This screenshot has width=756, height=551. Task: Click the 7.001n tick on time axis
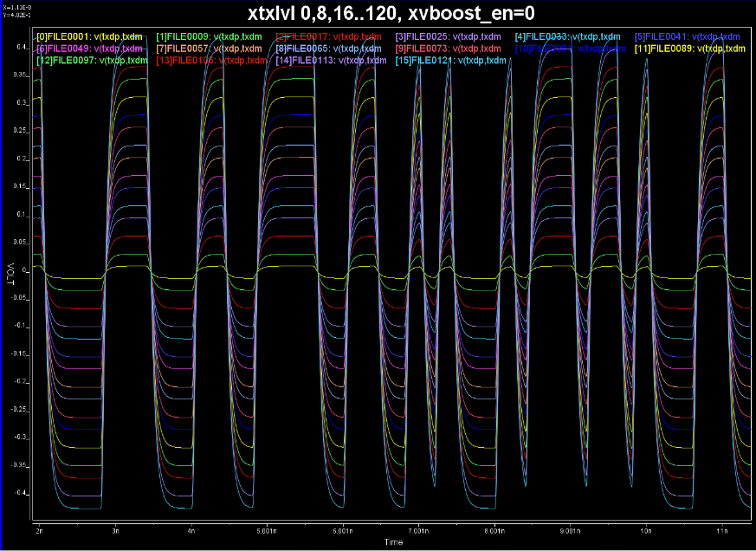(417, 528)
